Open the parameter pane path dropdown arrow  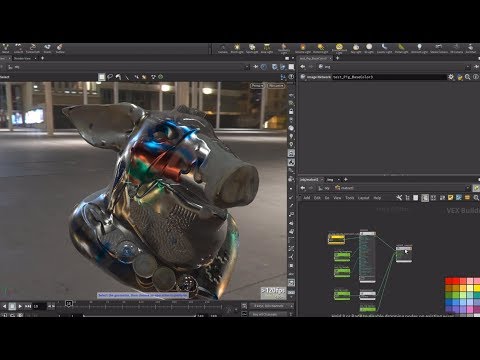coord(468,67)
